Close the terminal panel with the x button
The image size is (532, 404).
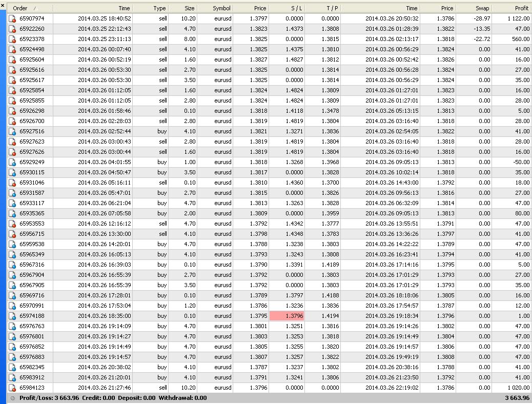3,6
